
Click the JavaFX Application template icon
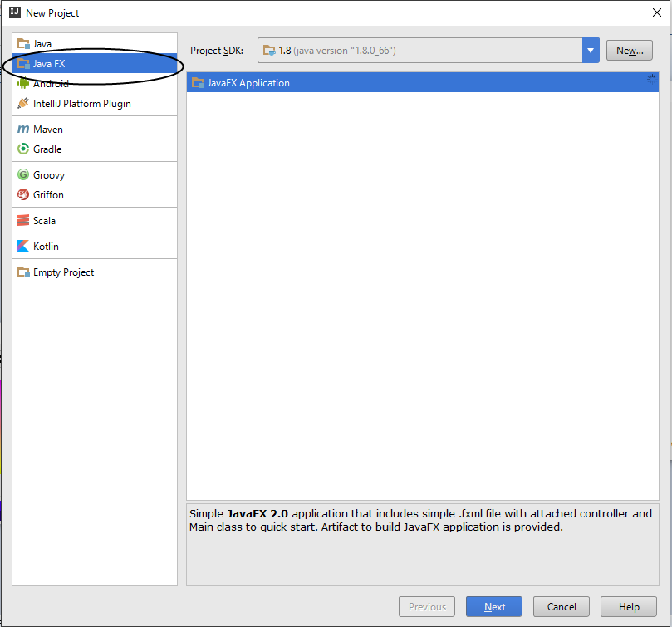tap(198, 83)
